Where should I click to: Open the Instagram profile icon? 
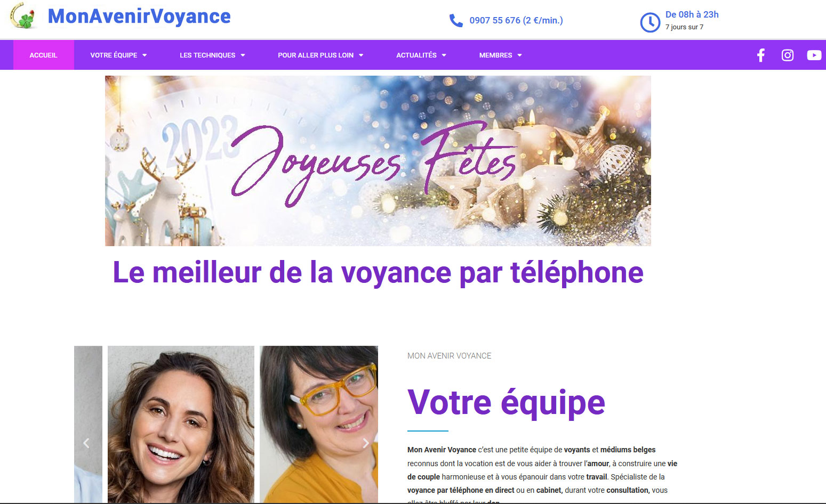788,55
